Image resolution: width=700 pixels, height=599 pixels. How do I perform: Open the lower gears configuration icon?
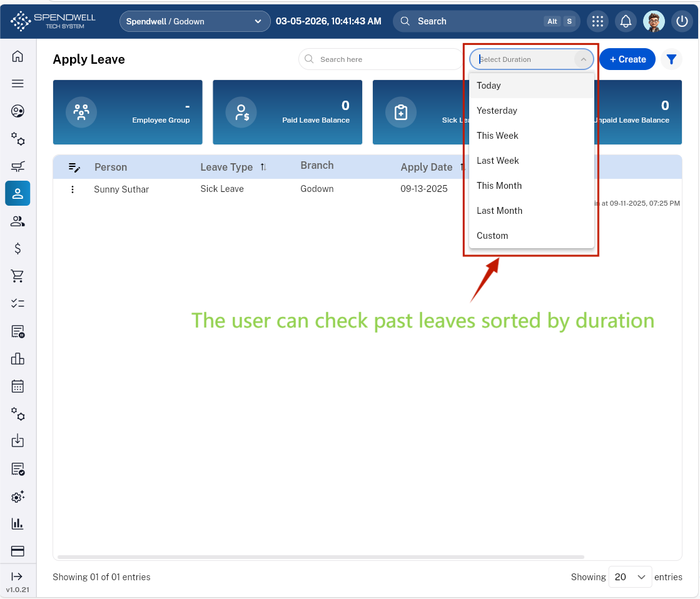pyautogui.click(x=18, y=414)
